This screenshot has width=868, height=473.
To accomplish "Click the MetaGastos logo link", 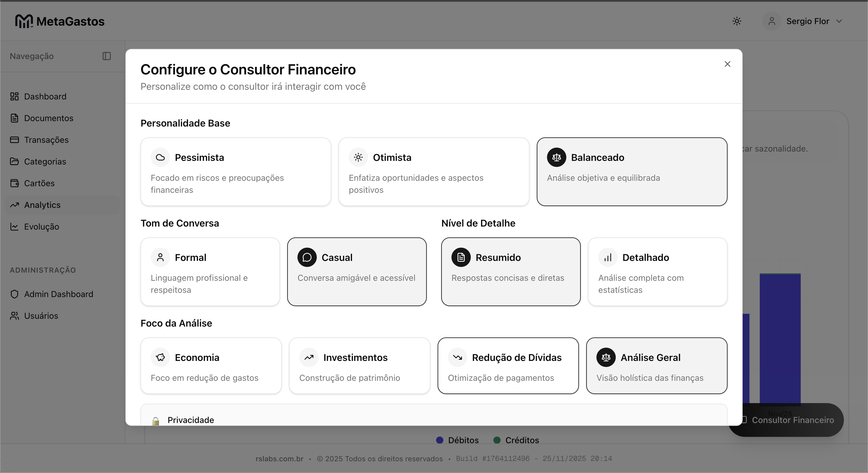I will coord(60,21).
